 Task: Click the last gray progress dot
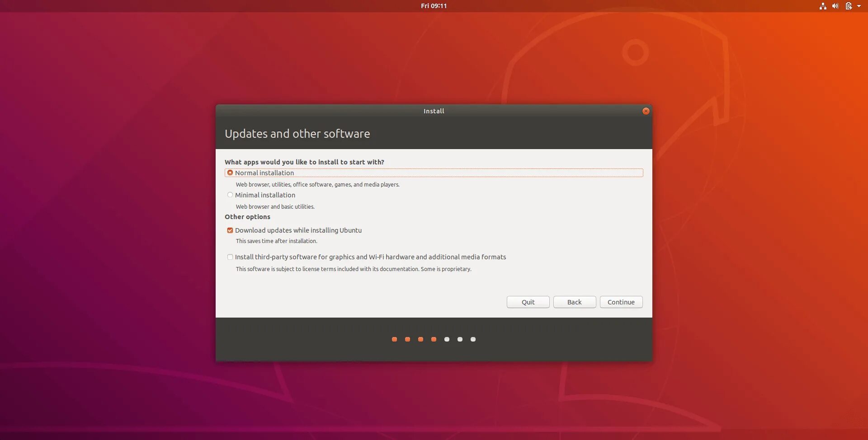[473, 339]
